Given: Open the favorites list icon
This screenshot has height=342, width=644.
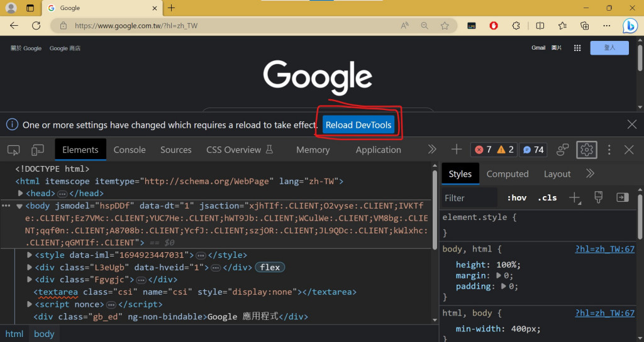Looking at the screenshot, I should (x=562, y=25).
